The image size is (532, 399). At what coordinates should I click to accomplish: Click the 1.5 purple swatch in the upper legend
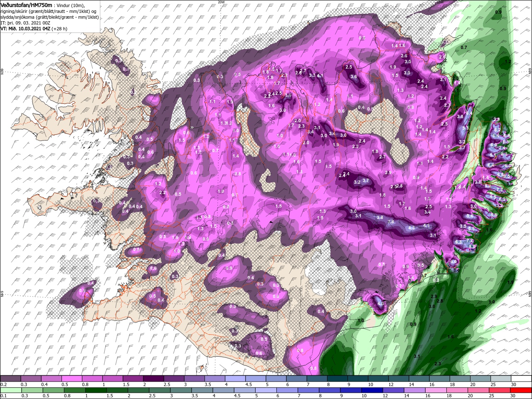pos(133,379)
